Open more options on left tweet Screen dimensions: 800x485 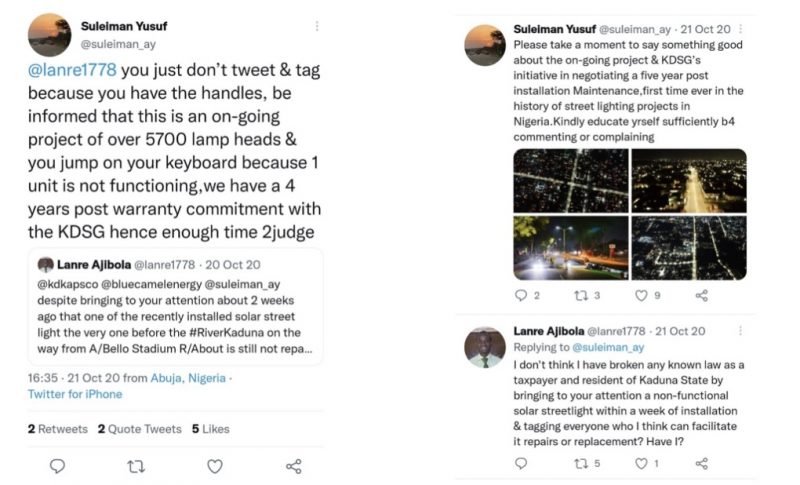pyautogui.click(x=318, y=26)
